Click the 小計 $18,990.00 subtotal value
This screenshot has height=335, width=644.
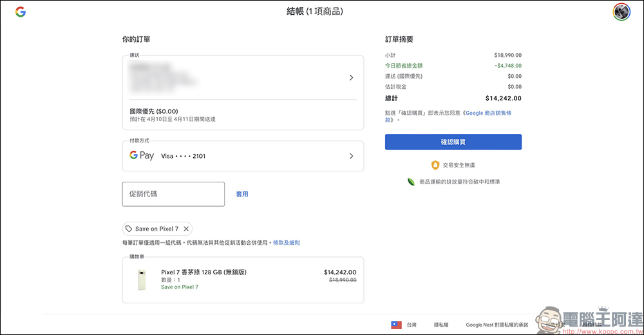[x=507, y=55]
